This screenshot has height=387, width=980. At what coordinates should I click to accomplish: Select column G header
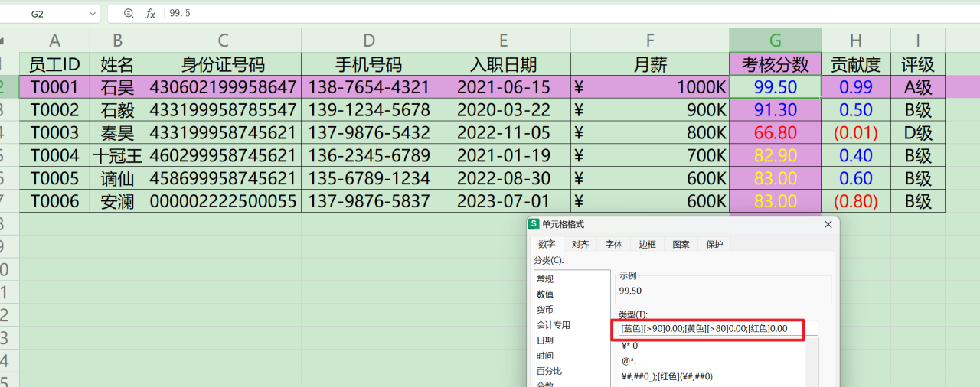point(776,41)
